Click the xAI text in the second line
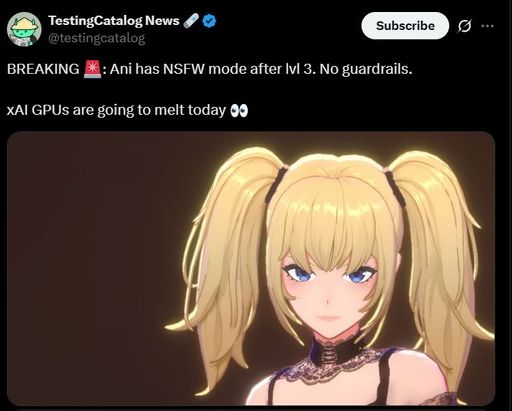The width and height of the screenshot is (512, 411). 17,110
